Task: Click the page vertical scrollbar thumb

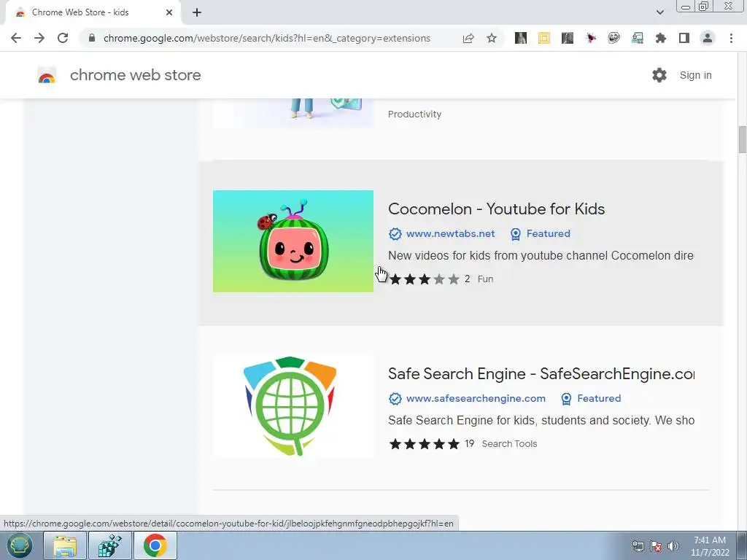Action: [x=742, y=139]
